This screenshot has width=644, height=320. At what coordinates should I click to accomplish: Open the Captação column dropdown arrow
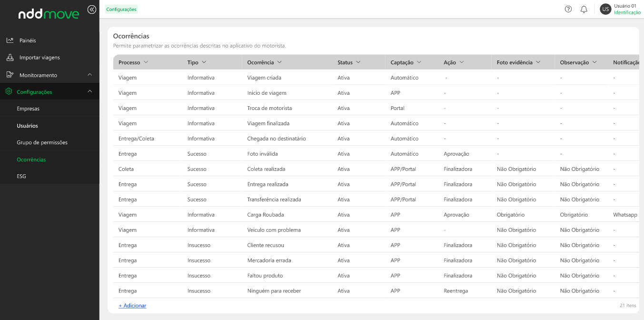[419, 62]
